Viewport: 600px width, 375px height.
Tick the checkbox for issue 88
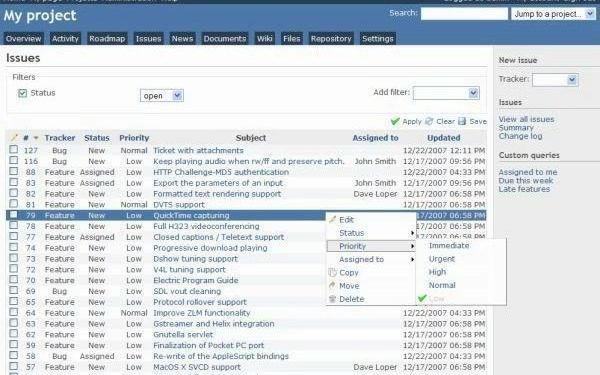tap(13, 171)
